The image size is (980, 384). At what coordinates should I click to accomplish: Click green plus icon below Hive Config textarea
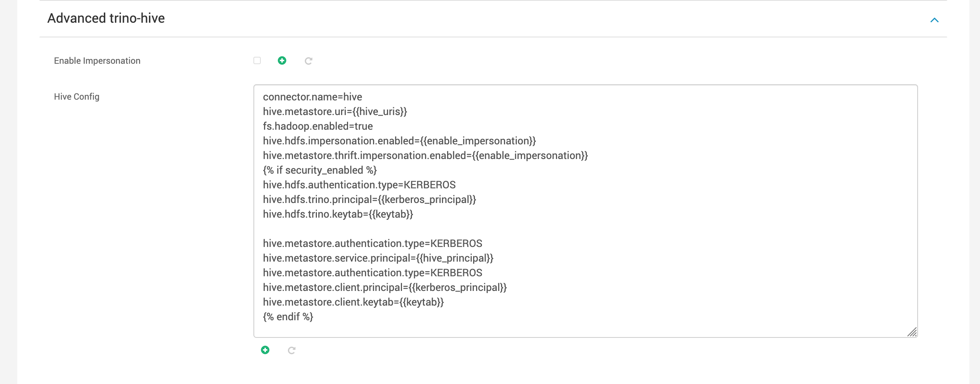[x=265, y=350]
